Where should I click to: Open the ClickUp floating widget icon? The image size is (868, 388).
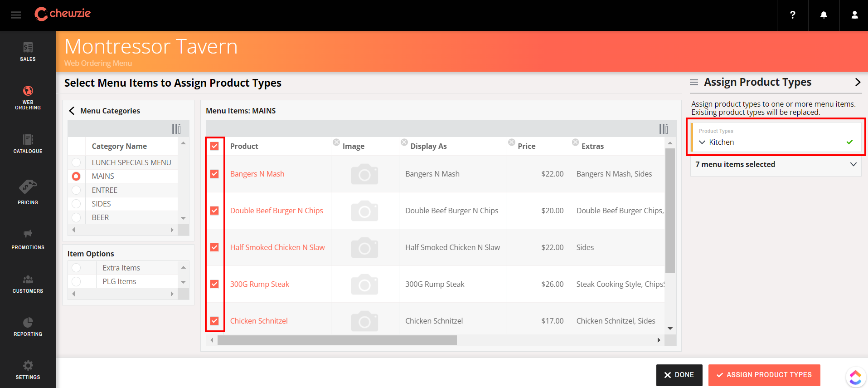(x=855, y=377)
